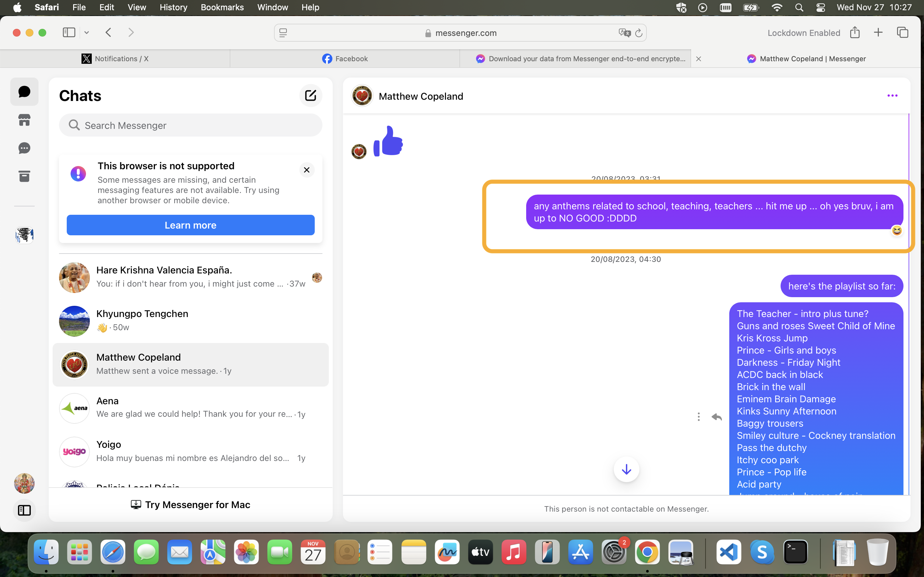Image resolution: width=924 pixels, height=577 pixels.
Task: Reply to the playlist message
Action: tap(717, 417)
